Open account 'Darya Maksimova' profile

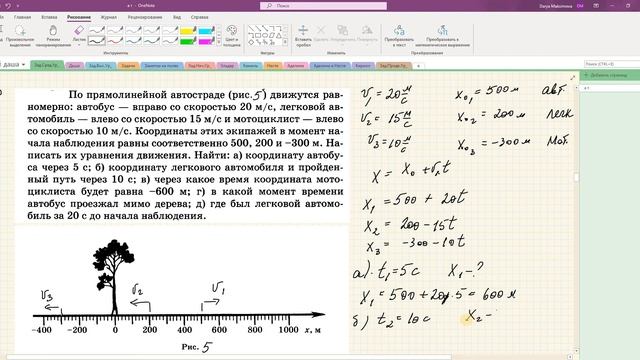point(561,6)
